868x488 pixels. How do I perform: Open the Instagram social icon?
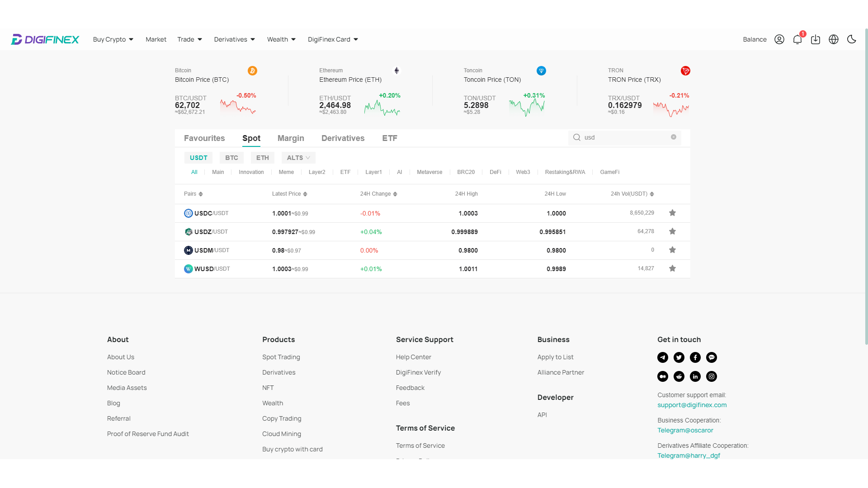pos(712,376)
